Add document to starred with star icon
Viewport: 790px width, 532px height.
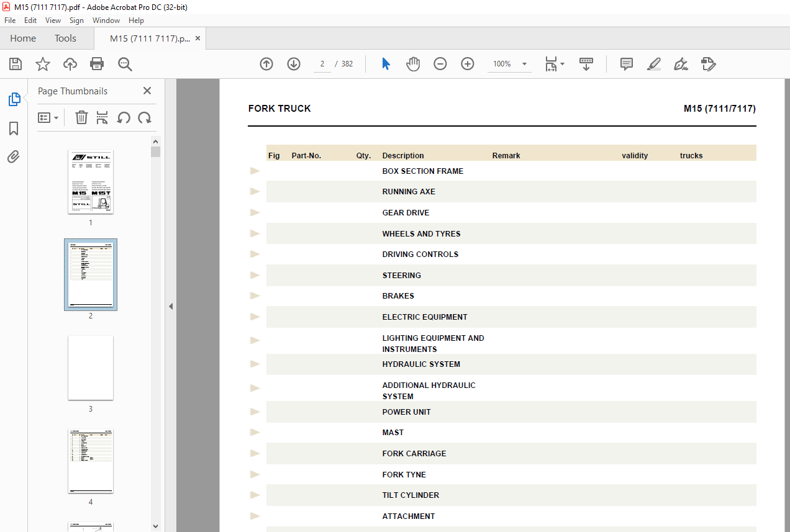click(x=43, y=64)
